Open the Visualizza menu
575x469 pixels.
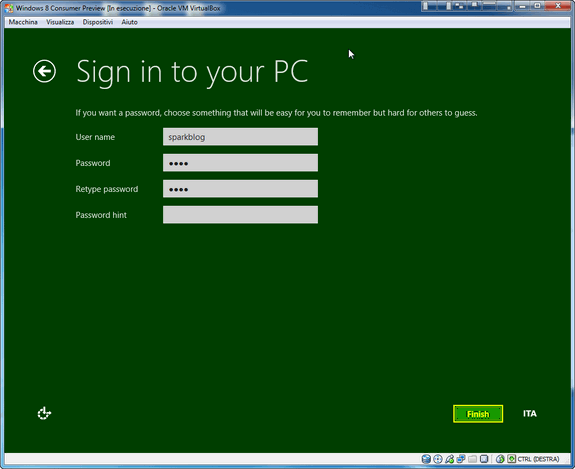(60, 22)
